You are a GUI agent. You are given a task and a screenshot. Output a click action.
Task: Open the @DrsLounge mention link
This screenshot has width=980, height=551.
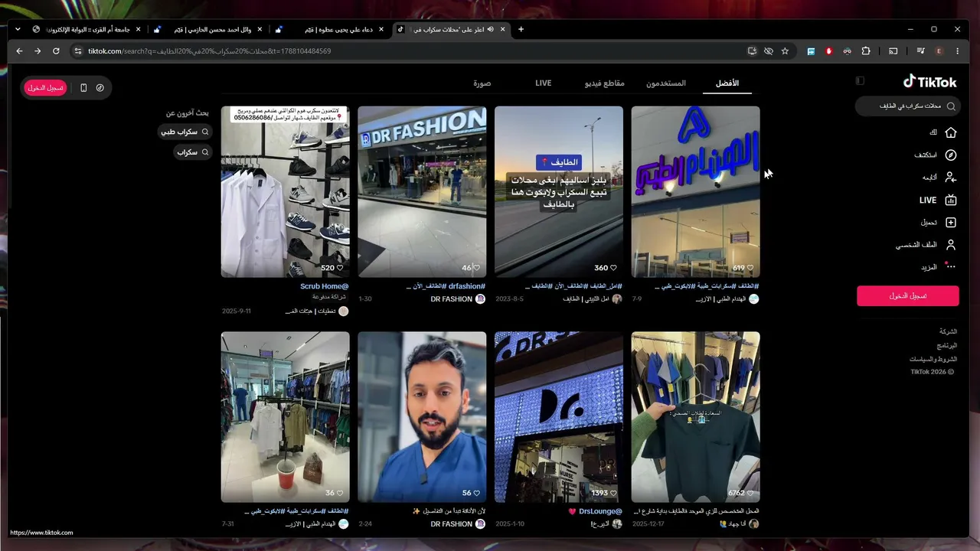coord(600,511)
